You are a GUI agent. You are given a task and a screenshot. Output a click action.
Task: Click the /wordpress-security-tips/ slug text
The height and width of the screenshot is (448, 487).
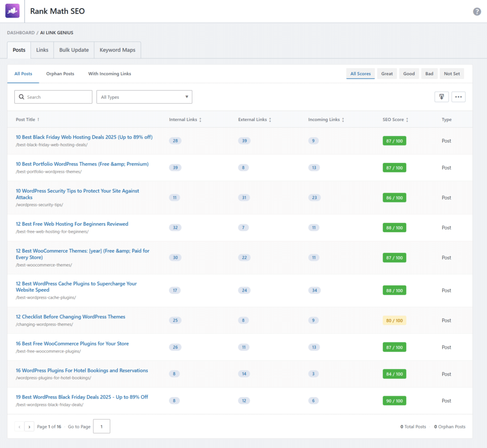(39, 205)
